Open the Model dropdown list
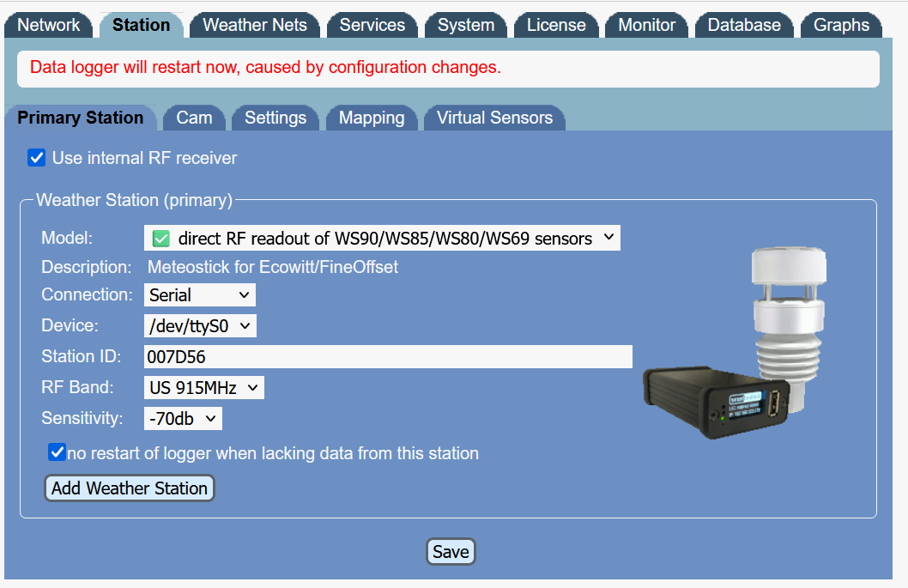The width and height of the screenshot is (908, 588). (x=382, y=239)
